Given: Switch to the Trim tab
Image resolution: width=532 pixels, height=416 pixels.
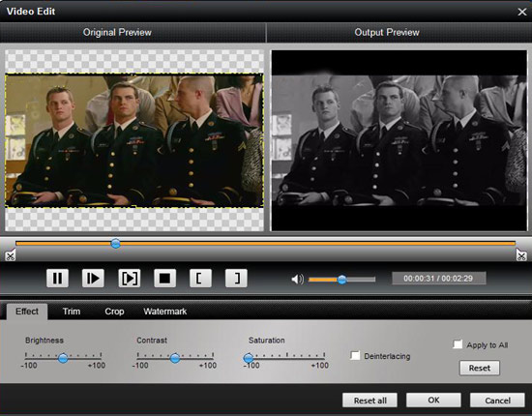Looking at the screenshot, I should pos(72,312).
